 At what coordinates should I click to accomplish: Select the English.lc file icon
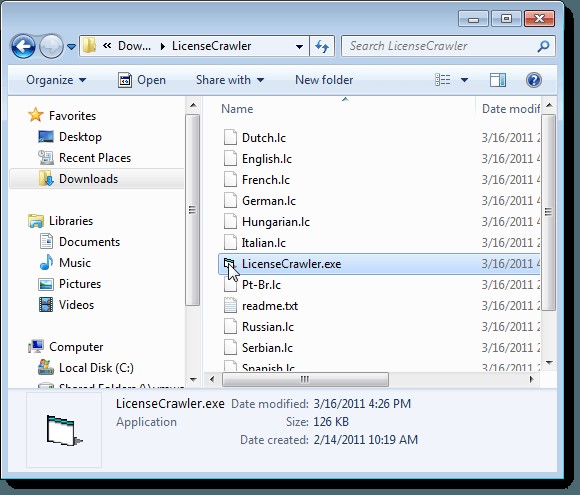[x=230, y=159]
